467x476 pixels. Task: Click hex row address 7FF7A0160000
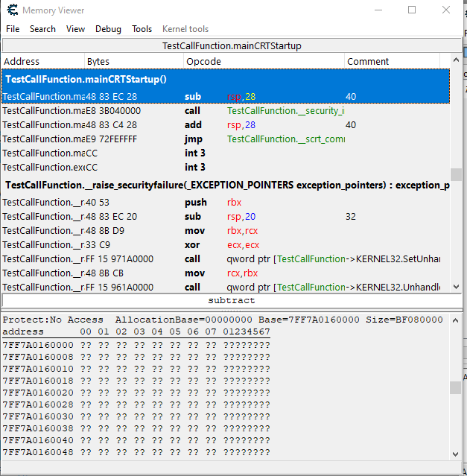tap(38, 345)
